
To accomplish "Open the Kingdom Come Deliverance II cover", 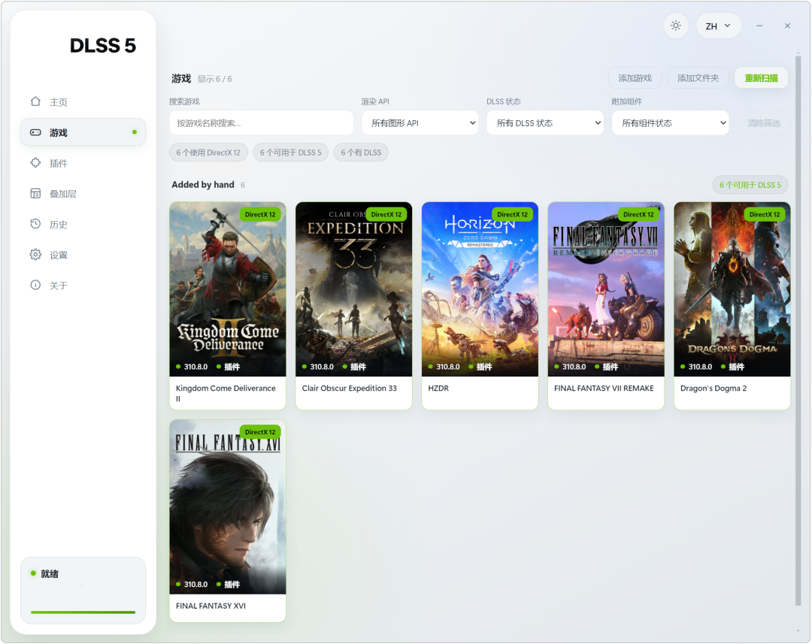I will click(x=228, y=289).
